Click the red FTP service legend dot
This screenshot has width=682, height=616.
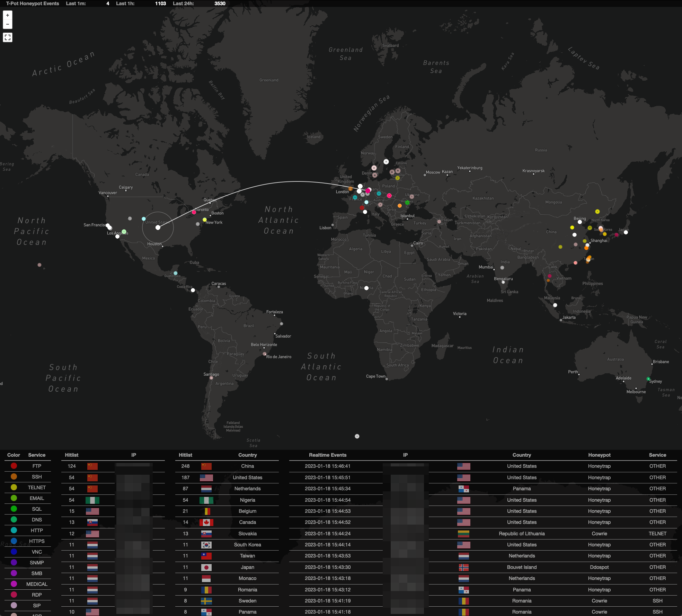click(x=14, y=466)
